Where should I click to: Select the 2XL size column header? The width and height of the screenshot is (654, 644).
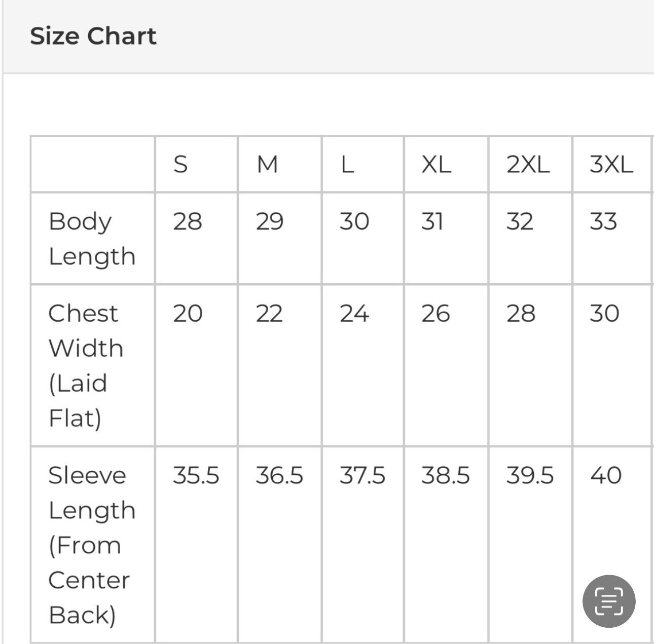point(528,164)
